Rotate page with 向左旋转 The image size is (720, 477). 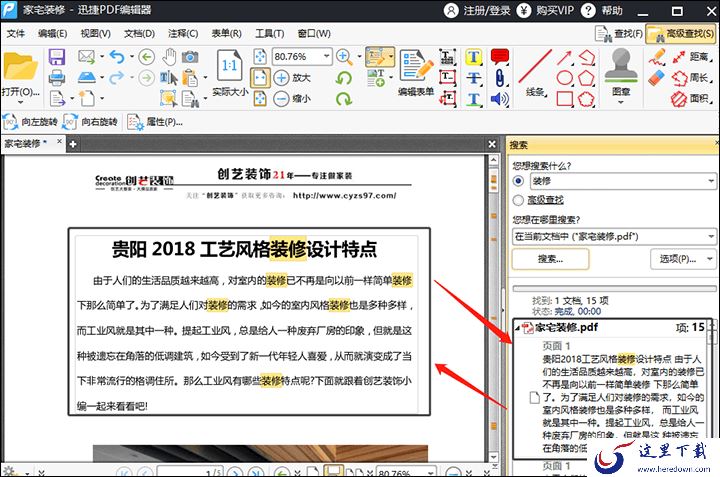click(x=30, y=122)
